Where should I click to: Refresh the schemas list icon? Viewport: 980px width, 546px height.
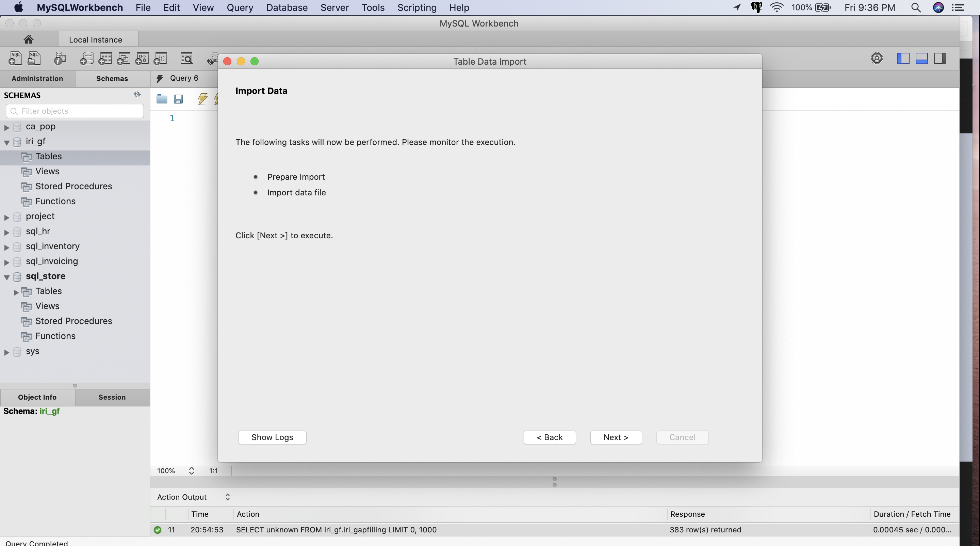(137, 94)
